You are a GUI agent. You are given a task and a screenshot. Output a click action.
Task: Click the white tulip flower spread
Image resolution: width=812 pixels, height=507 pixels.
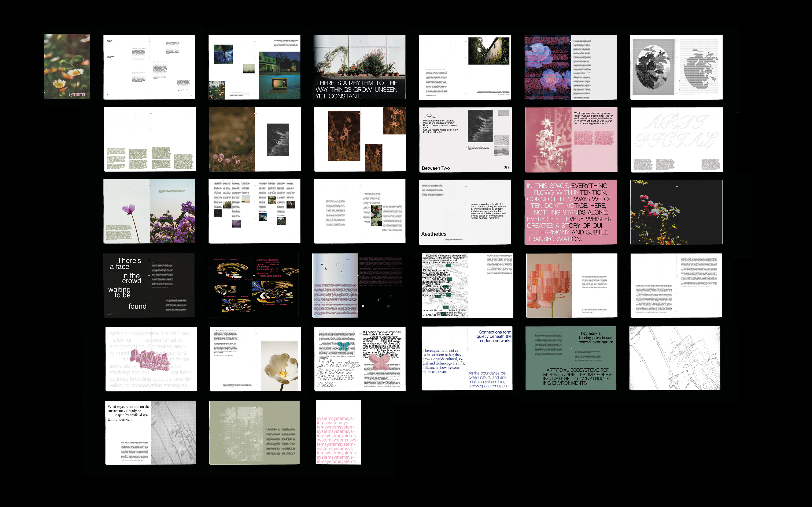(x=255, y=359)
